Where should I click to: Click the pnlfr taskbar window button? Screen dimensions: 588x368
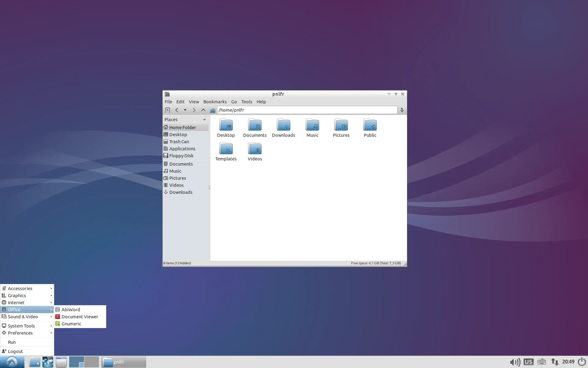[123, 362]
